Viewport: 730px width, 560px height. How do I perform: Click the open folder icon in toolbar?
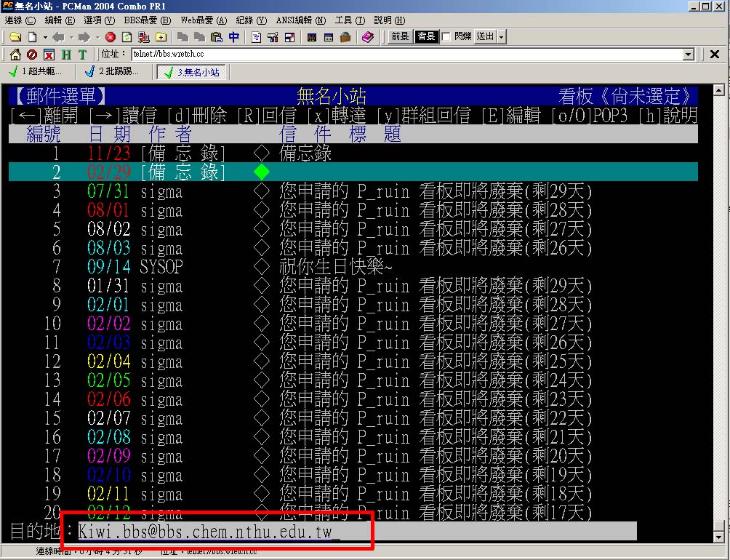point(15,37)
